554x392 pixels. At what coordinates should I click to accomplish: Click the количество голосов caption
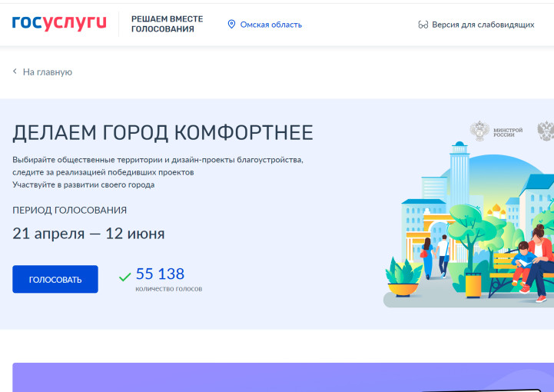(x=169, y=289)
